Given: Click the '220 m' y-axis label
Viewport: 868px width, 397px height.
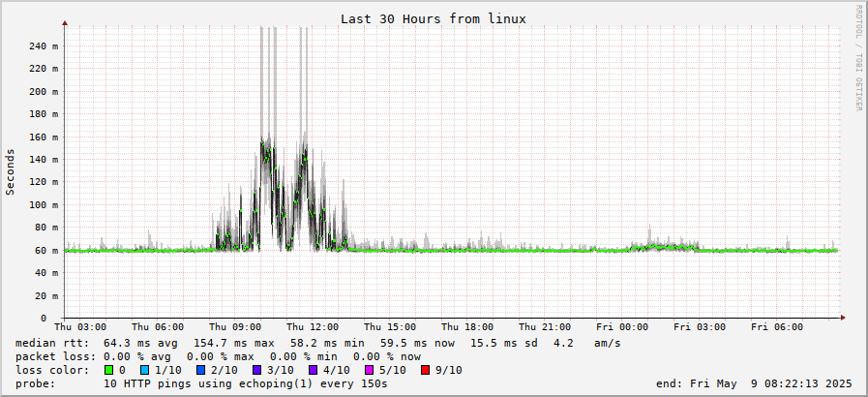Looking at the screenshot, I should (44, 69).
